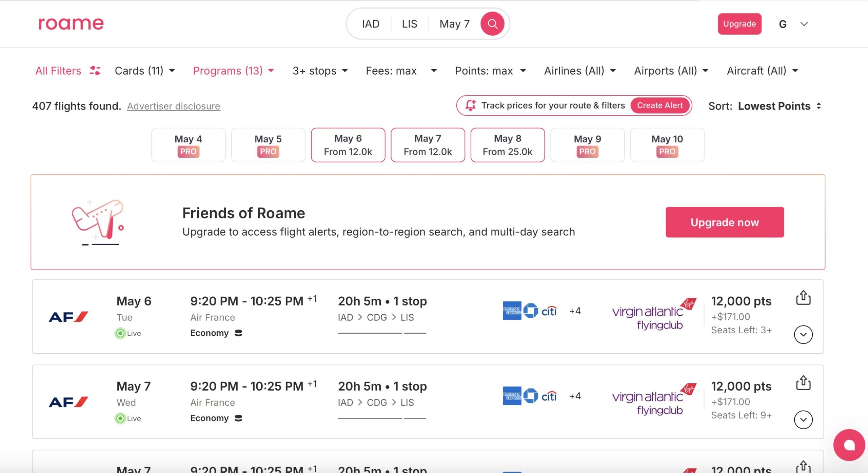
Task: Open the Airlines (All) dropdown
Action: tap(580, 71)
